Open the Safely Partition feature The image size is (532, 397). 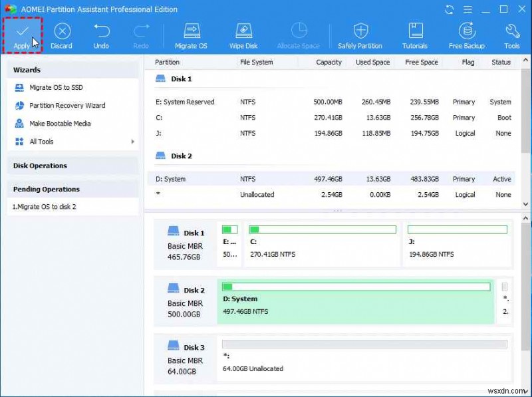(360, 35)
